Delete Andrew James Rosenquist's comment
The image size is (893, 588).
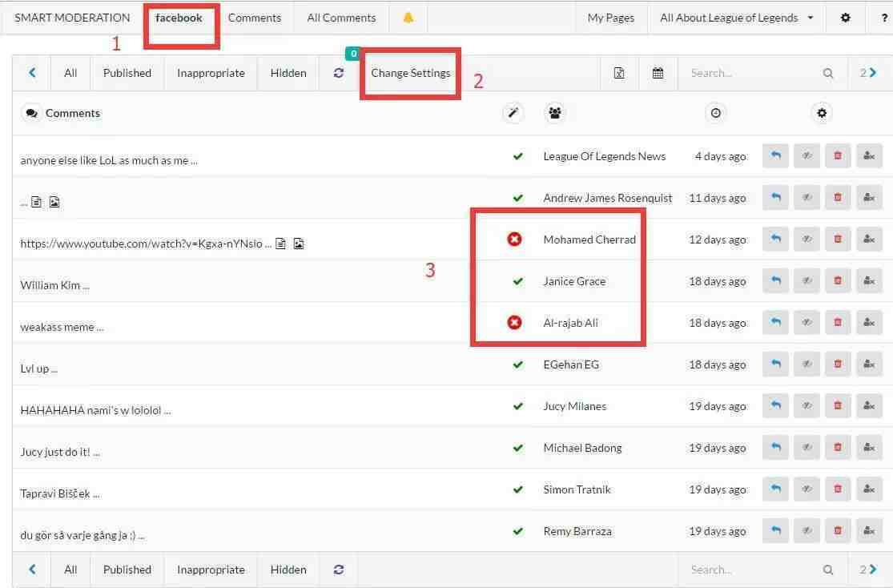(838, 198)
